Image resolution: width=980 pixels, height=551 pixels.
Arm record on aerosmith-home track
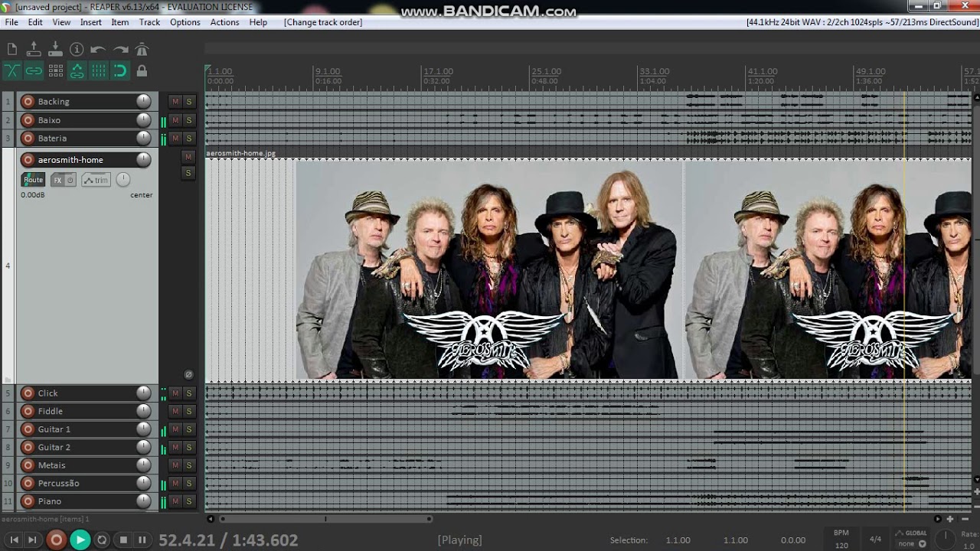[28, 160]
